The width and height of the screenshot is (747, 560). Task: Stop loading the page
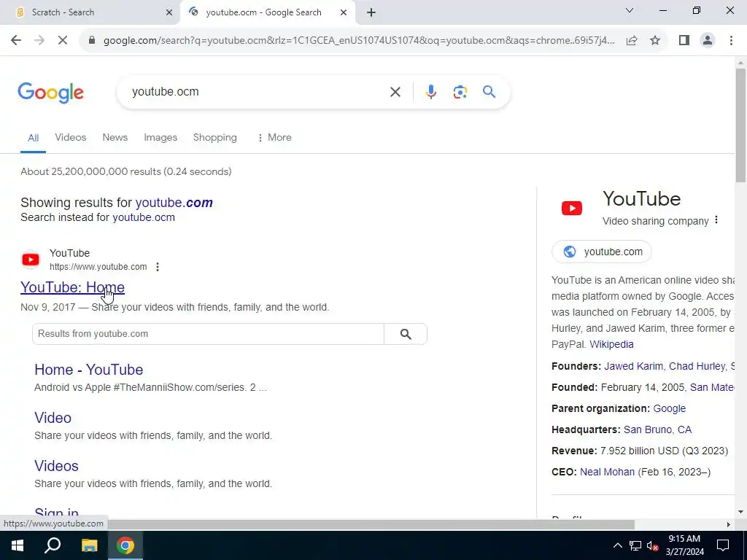(x=63, y=41)
